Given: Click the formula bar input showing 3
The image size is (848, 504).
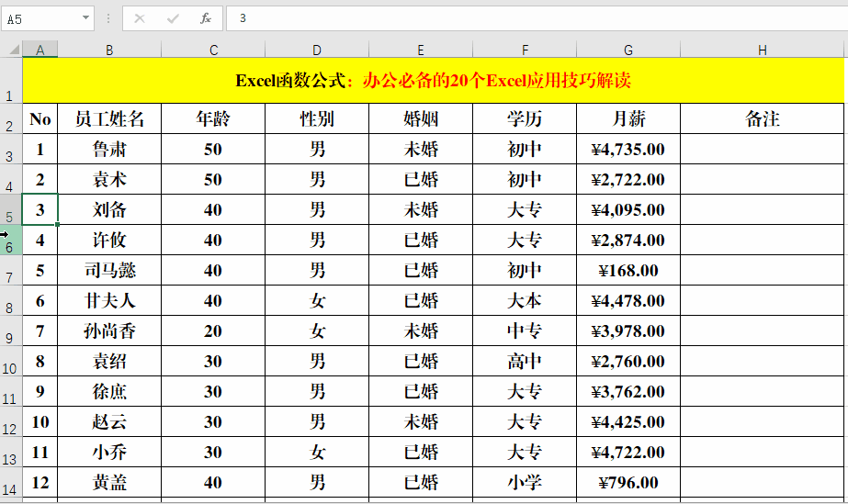Looking at the screenshot, I should [537, 18].
